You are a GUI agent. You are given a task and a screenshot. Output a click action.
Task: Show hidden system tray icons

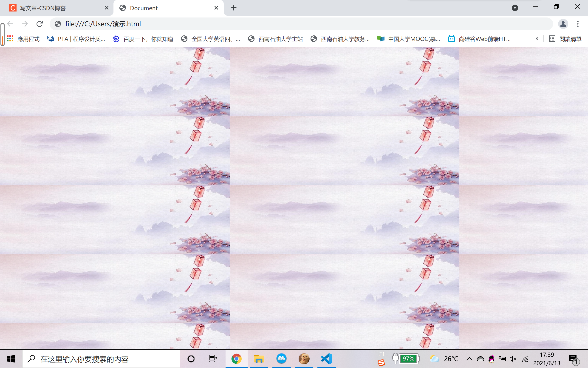tap(469, 359)
